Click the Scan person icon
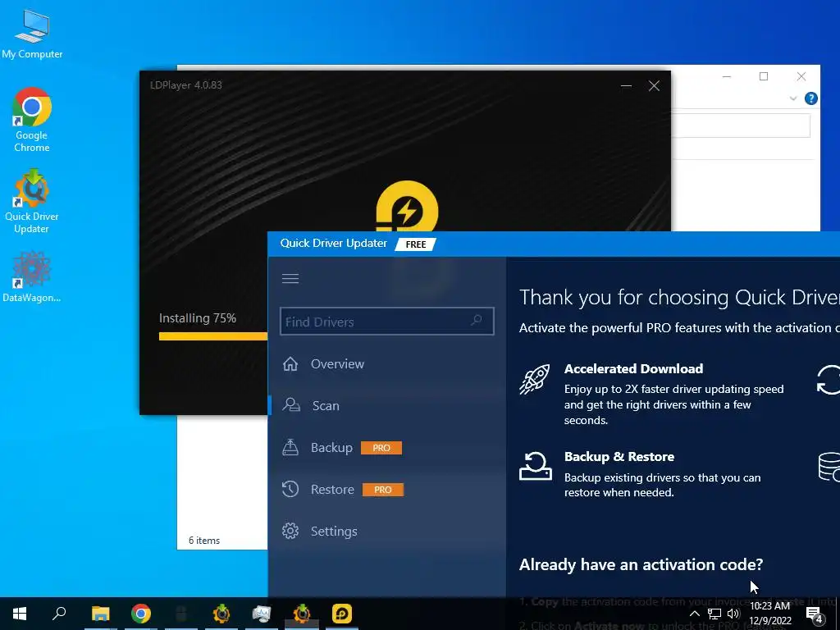Viewport: 840px width, 630px height. (291, 405)
